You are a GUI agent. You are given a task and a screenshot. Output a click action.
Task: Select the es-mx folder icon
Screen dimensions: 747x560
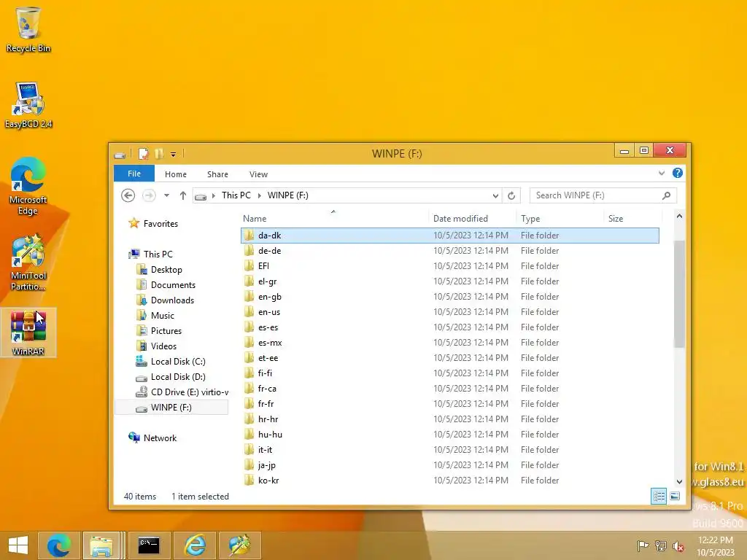click(x=249, y=343)
